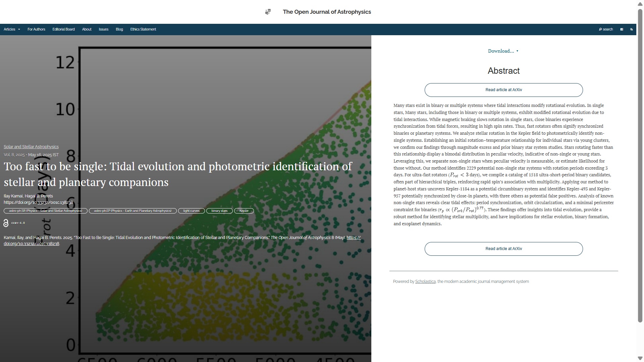Click the bottom Read article at ArXiv button
Viewport: 644px width, 362px height.
(x=503, y=249)
